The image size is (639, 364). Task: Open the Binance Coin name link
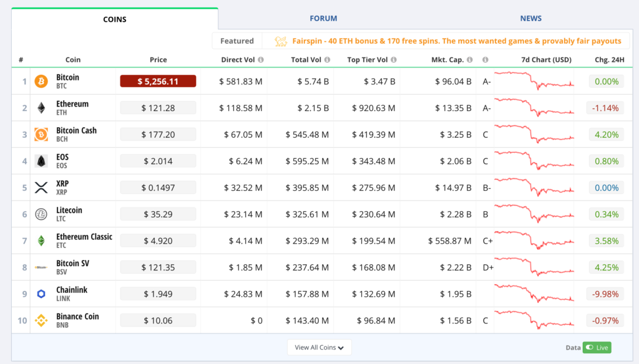(x=77, y=317)
